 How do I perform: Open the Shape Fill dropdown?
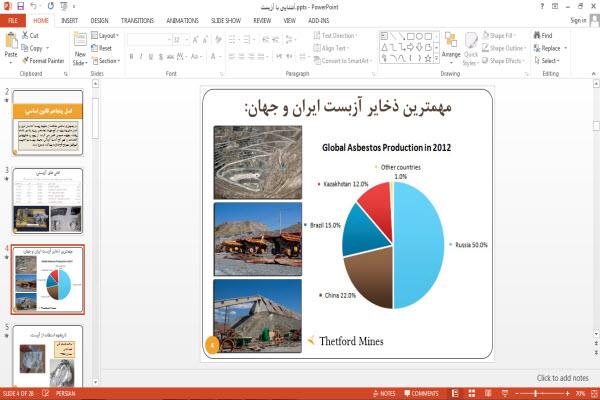[x=499, y=35]
